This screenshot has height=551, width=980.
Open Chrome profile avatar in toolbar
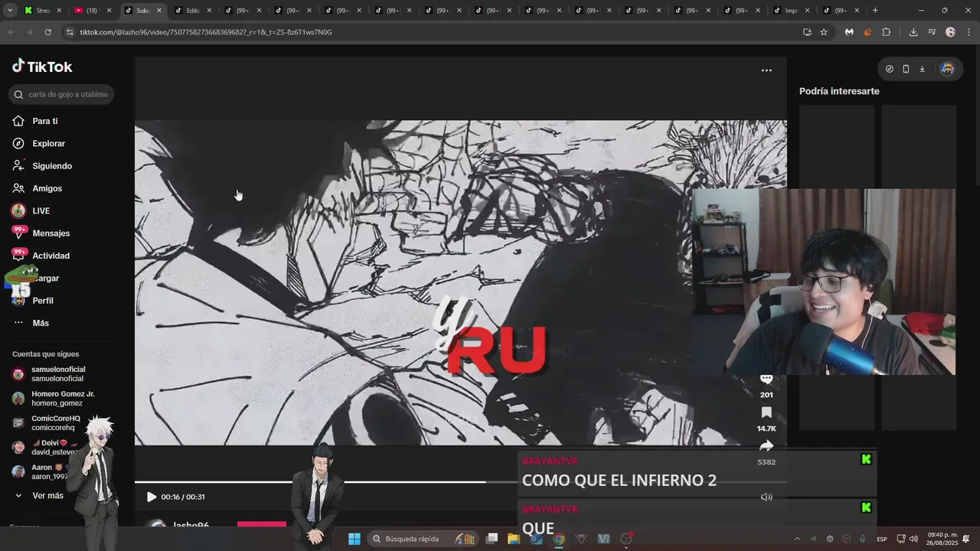(x=950, y=32)
